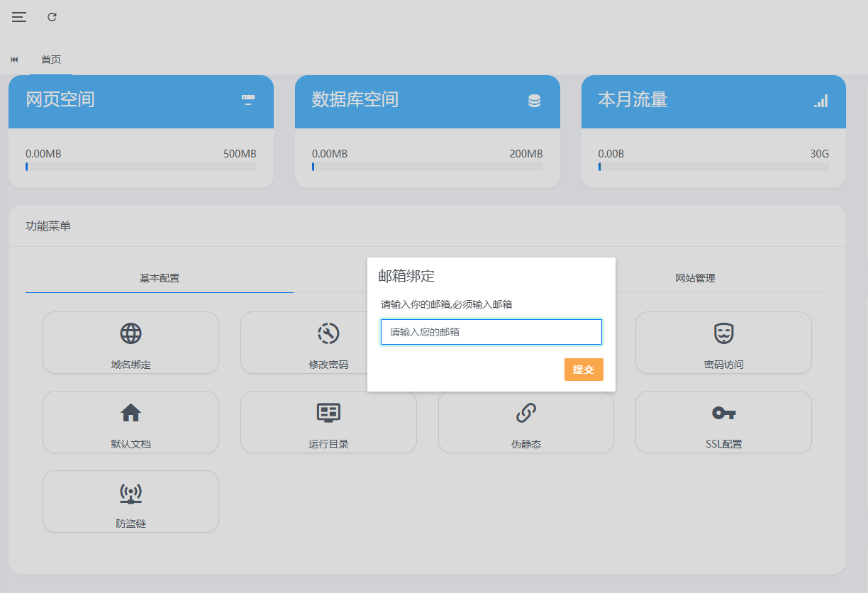Select the 网站管理 tab

tap(695, 278)
